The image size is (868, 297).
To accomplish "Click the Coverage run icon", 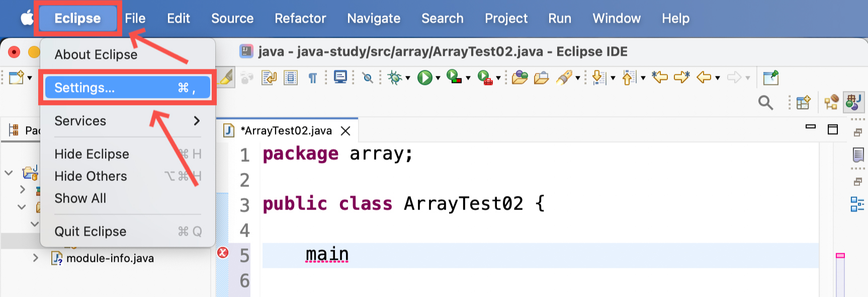I will coord(454,77).
